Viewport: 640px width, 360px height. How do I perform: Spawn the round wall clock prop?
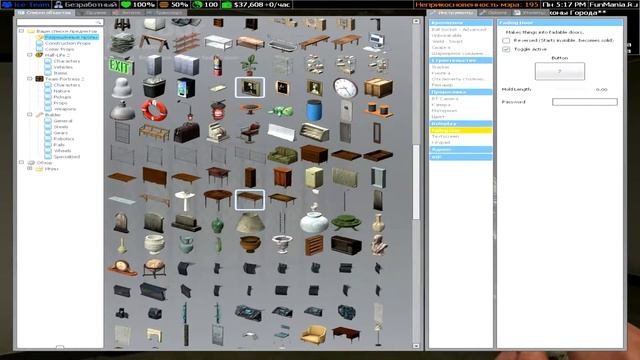pos(345,87)
